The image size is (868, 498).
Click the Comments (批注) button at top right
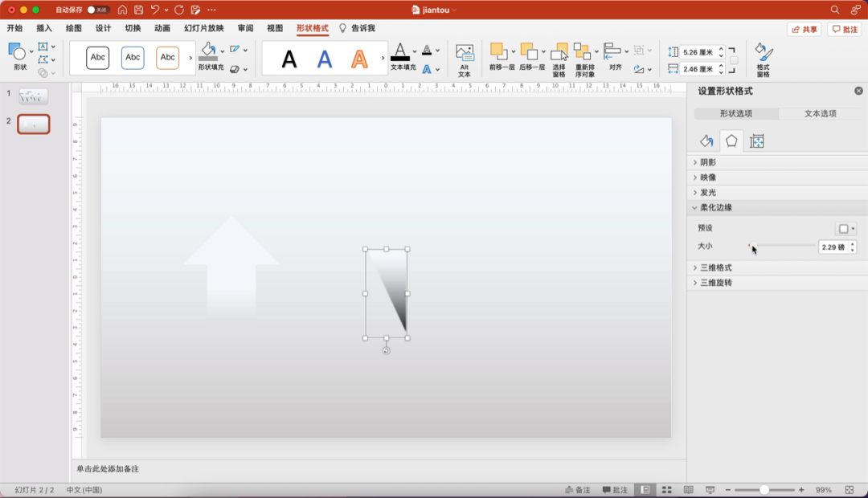[x=845, y=30]
